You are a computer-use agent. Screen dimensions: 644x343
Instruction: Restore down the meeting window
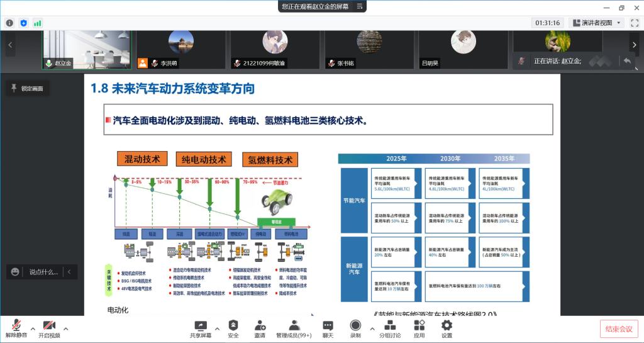tap(621, 8)
